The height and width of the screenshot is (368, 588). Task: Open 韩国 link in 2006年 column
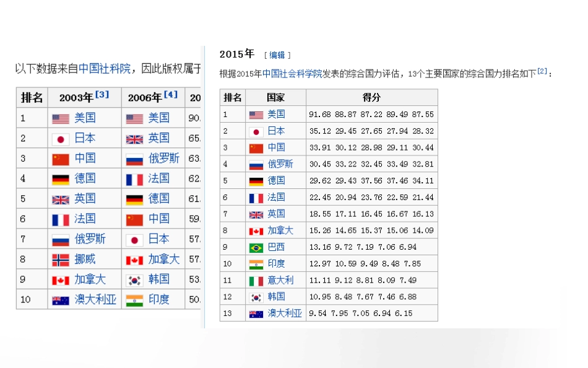159,279
